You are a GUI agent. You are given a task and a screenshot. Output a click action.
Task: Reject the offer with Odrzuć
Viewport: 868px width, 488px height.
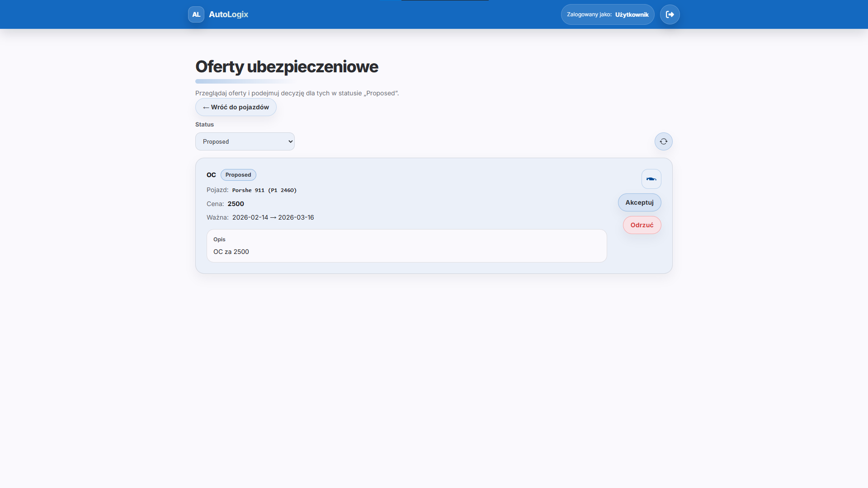click(642, 225)
